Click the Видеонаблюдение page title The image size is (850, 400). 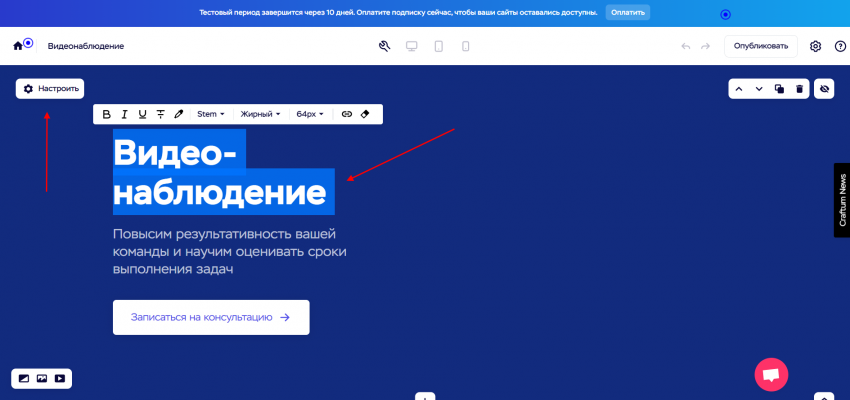pyautogui.click(x=86, y=46)
